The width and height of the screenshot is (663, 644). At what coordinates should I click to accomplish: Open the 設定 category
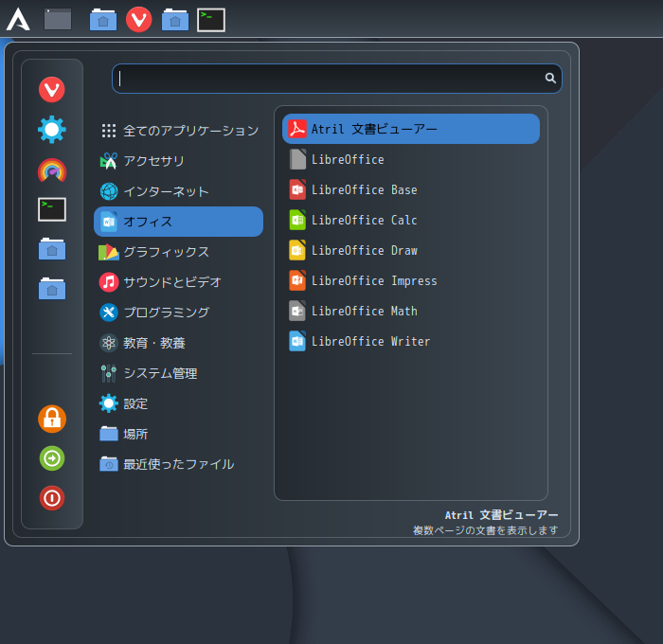click(178, 403)
